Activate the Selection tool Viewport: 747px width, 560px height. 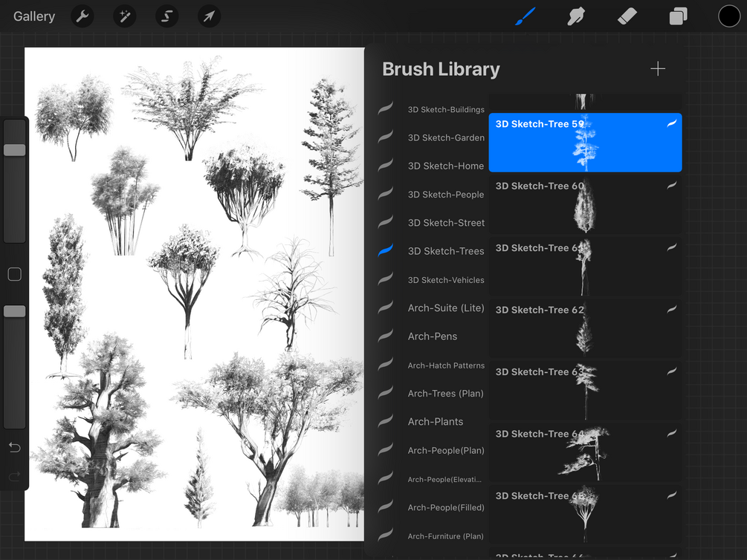(166, 16)
